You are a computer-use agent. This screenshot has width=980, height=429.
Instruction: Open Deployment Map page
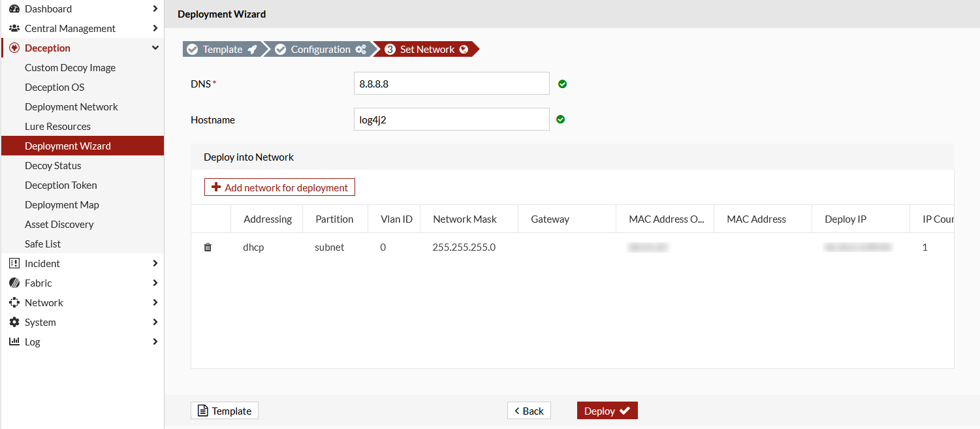[x=82, y=205]
